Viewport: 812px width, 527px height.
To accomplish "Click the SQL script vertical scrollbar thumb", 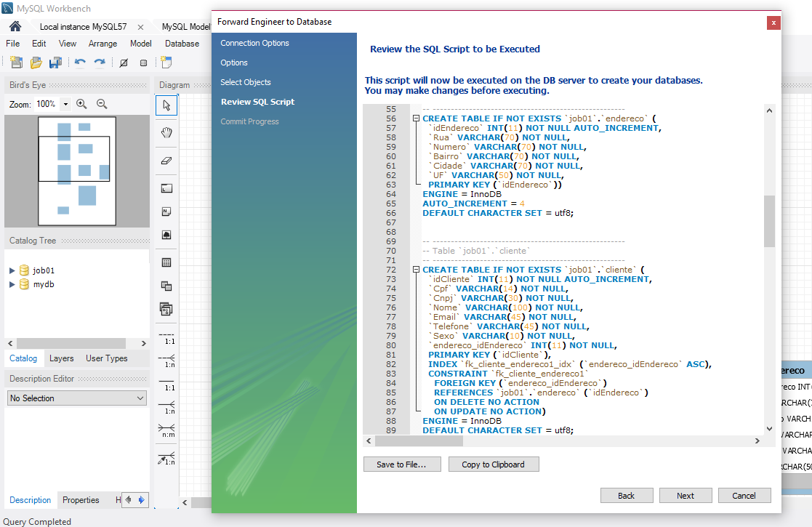I will tap(770, 221).
